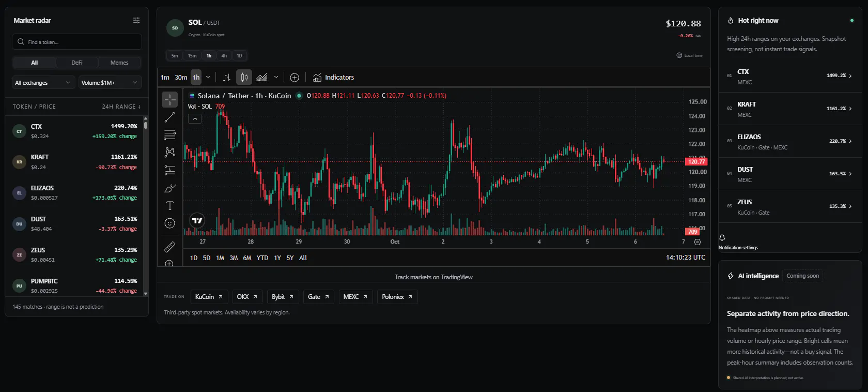
Task: Select the crosshair cursor tool
Action: pyautogui.click(x=169, y=99)
